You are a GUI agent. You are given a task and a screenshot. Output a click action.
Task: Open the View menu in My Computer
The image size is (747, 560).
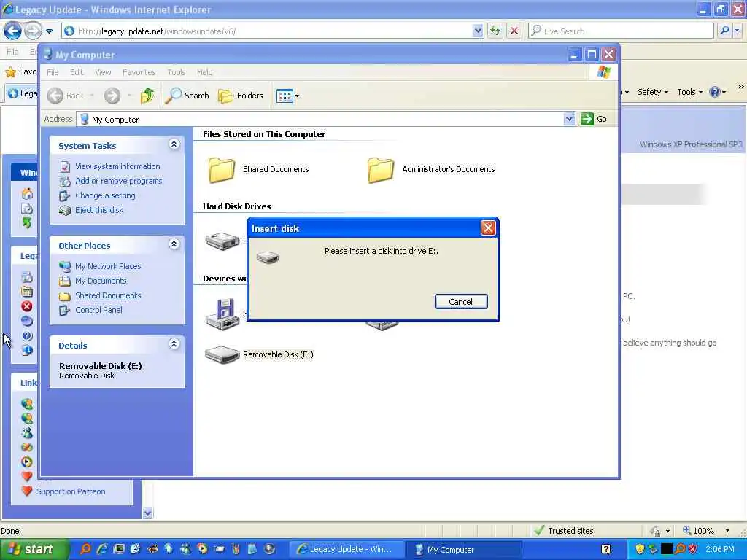[x=103, y=72]
